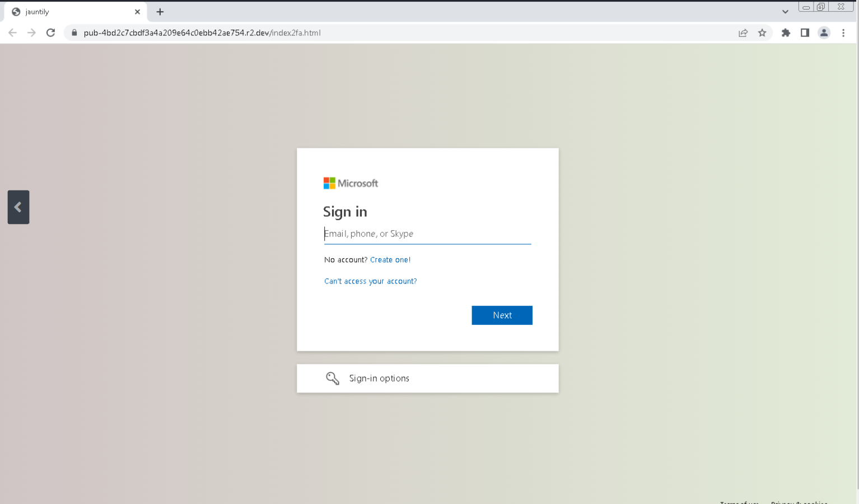
Task: Click the browser back arrow
Action: click(x=12, y=32)
